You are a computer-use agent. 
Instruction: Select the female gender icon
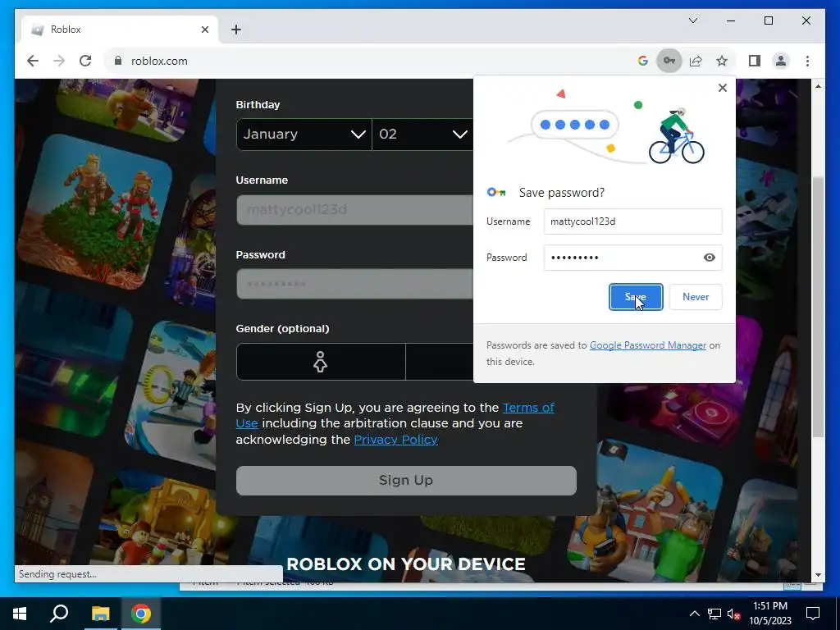tap(321, 362)
